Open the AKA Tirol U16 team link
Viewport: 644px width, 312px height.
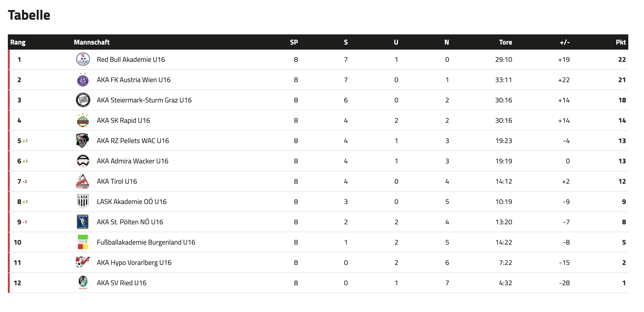pos(117,181)
